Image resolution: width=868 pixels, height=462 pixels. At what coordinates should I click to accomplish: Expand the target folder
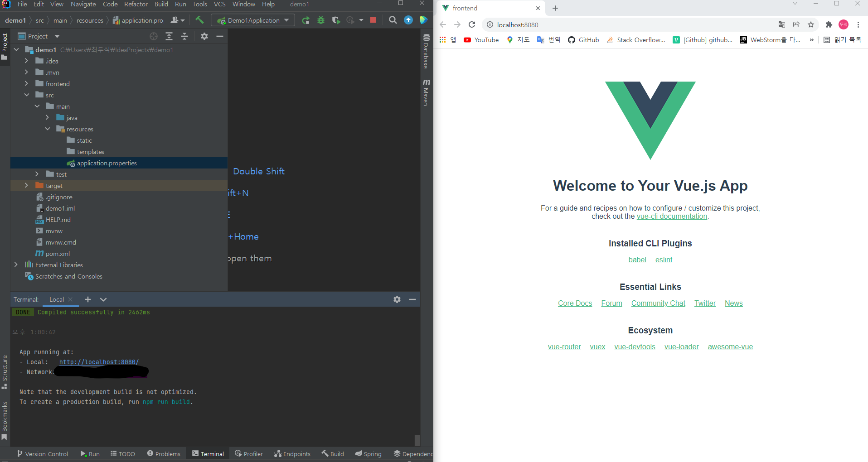(x=26, y=185)
